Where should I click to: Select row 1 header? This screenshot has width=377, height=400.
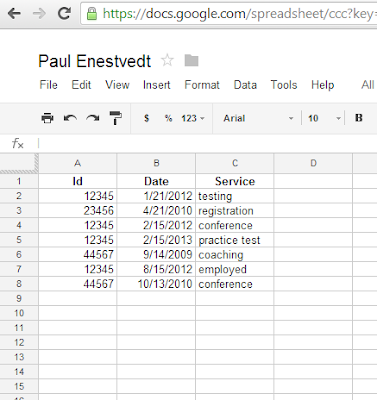(19, 181)
